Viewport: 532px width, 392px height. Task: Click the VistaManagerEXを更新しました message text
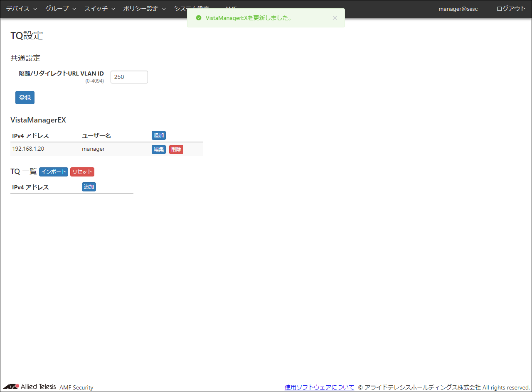pos(249,18)
